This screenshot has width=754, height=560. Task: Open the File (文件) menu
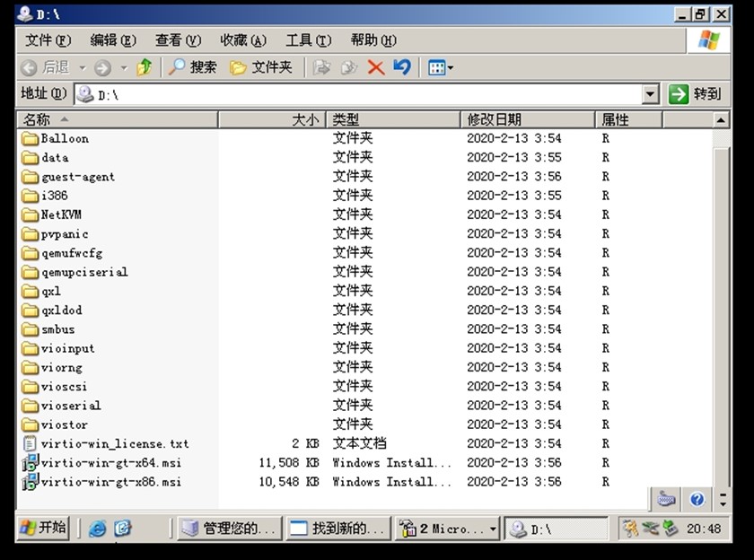[x=48, y=40]
